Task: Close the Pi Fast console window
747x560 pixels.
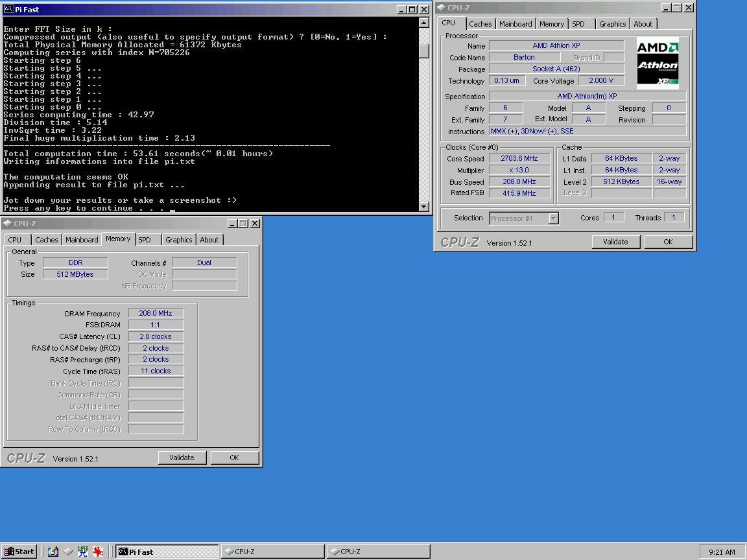Action: tap(424, 9)
